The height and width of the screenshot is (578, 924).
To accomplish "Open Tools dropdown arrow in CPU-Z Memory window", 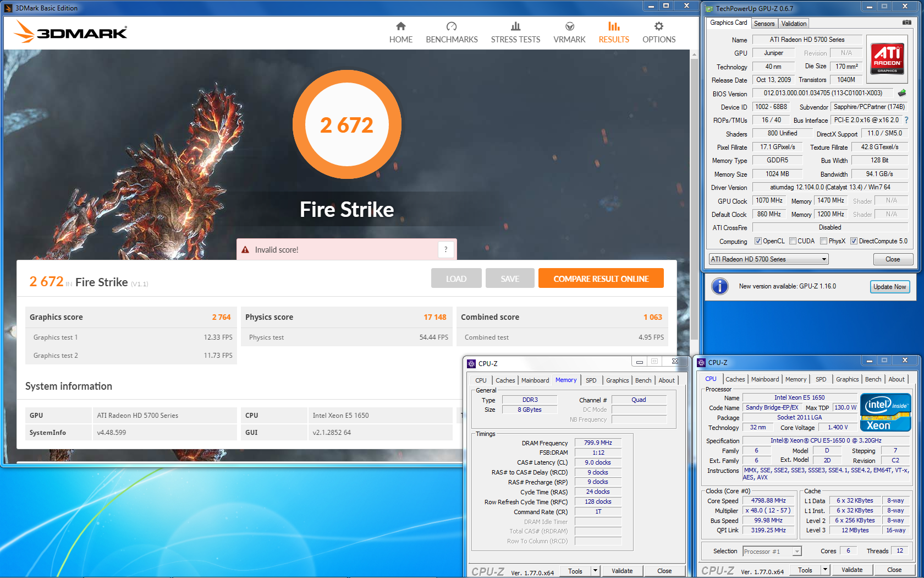I will point(595,571).
